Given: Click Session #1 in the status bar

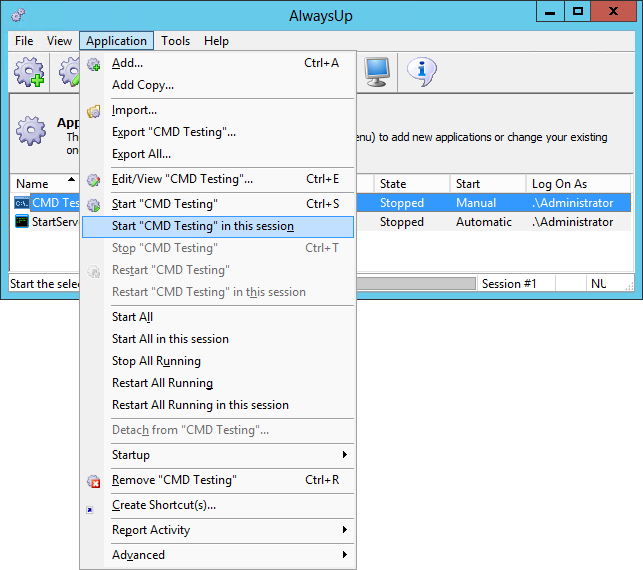Looking at the screenshot, I should click(509, 284).
